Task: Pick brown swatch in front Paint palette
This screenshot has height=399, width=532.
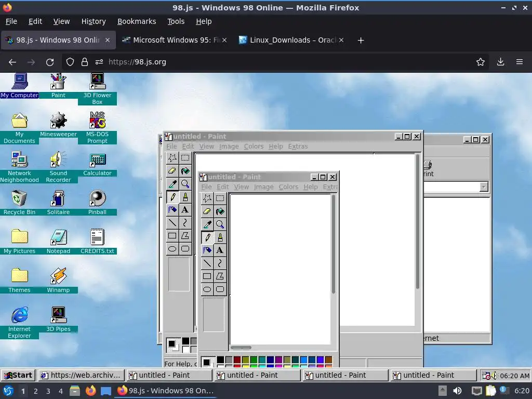Action: pyautogui.click(x=328, y=360)
